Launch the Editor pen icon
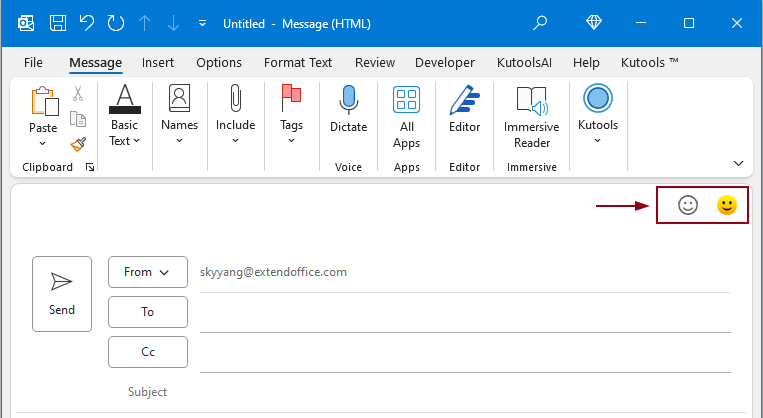 click(x=464, y=101)
